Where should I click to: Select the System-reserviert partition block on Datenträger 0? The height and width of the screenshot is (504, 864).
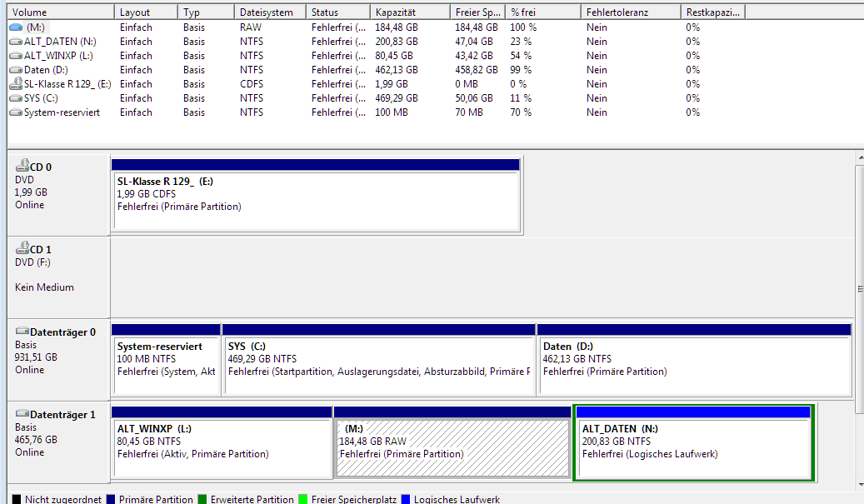(x=166, y=360)
